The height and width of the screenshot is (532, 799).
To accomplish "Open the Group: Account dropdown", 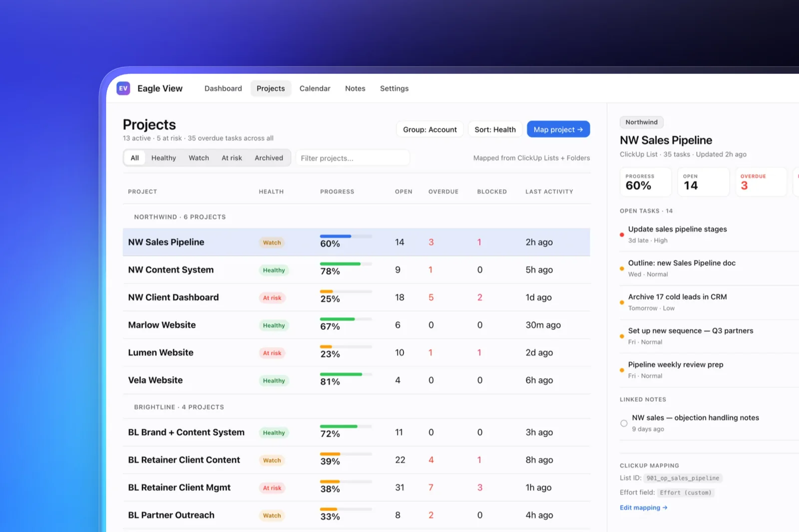I will tap(430, 129).
